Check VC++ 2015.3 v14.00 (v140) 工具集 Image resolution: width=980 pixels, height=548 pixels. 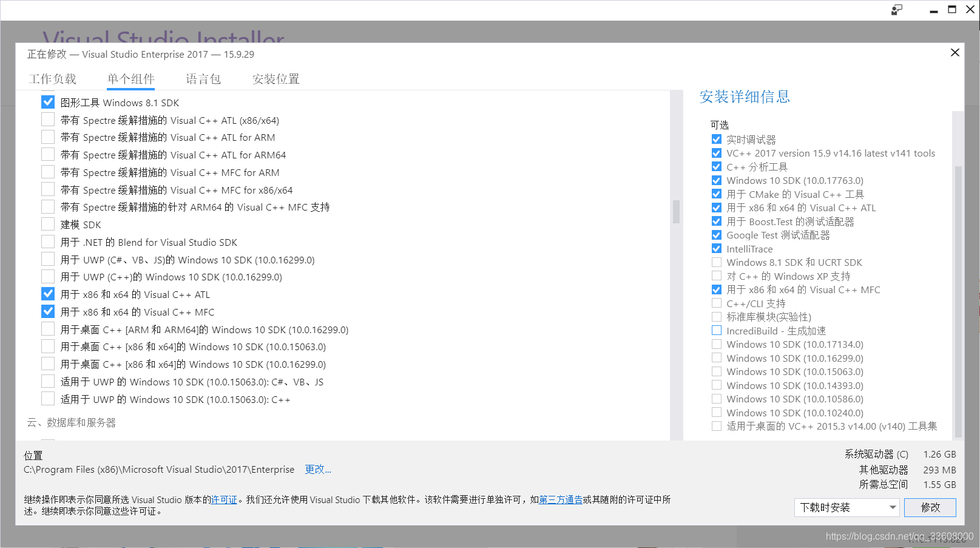point(717,426)
